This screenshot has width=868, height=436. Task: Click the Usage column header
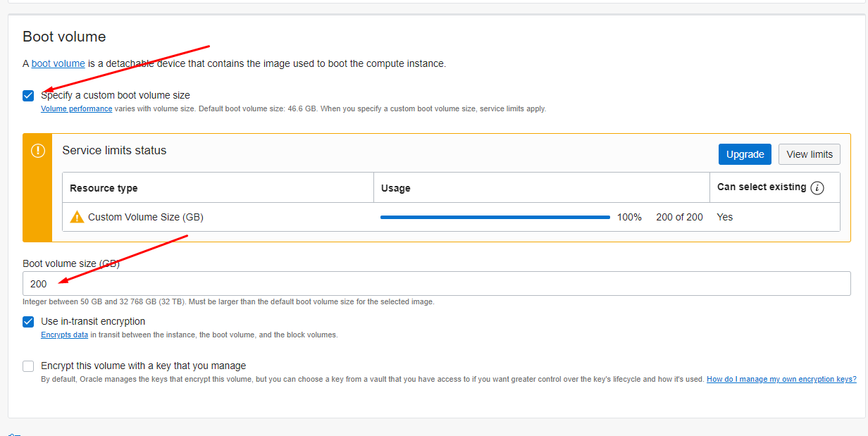(x=395, y=188)
